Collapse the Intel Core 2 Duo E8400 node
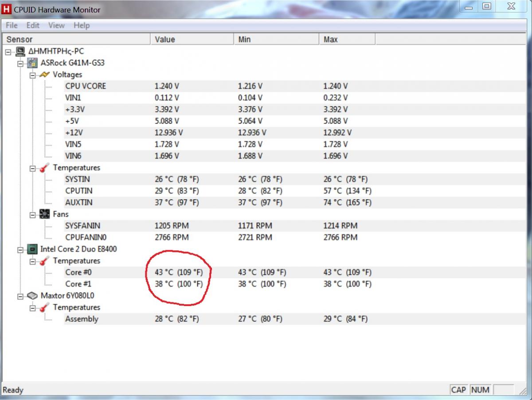The width and height of the screenshot is (532, 400). tap(20, 250)
